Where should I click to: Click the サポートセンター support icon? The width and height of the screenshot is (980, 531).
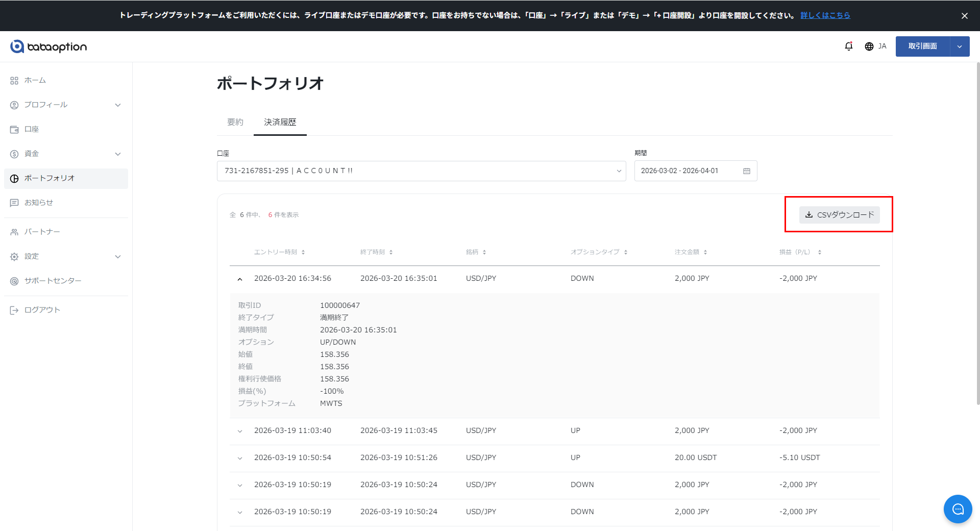[x=14, y=280]
